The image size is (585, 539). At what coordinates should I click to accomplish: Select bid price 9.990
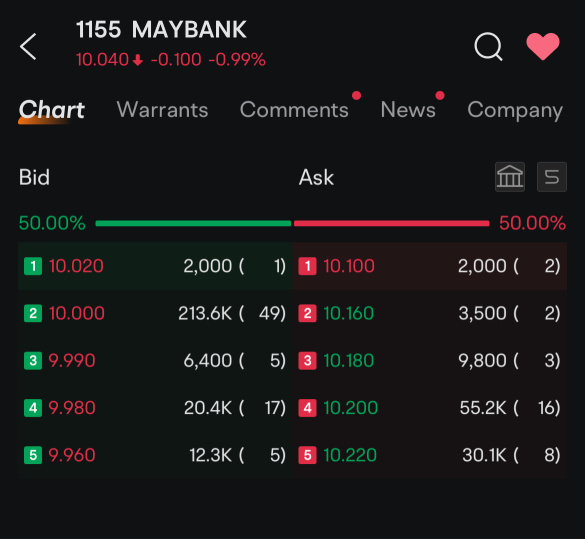pos(72,361)
